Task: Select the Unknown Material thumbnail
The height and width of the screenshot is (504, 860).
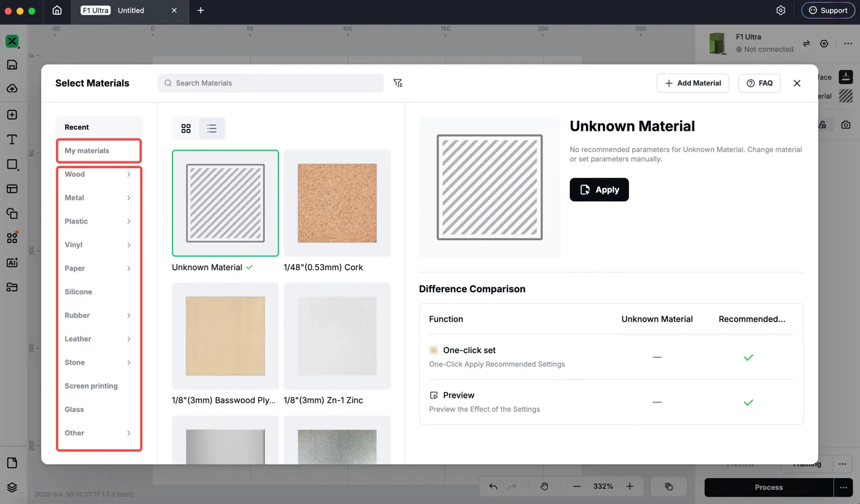Action: (225, 203)
